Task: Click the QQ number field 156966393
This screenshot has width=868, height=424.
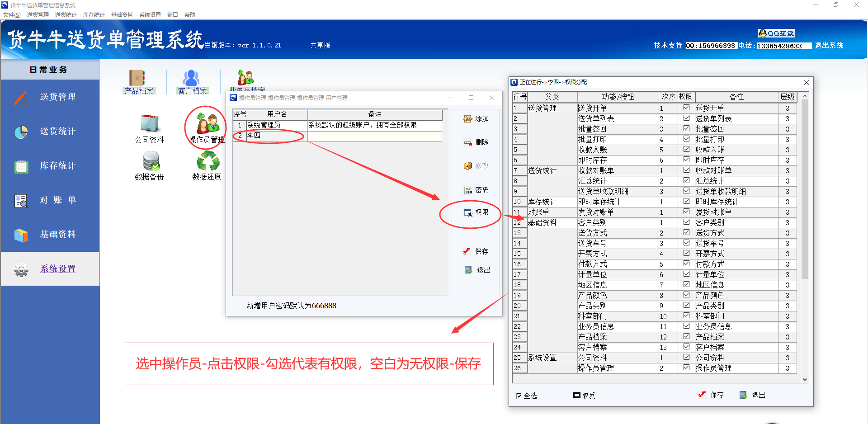Action: 712,46
